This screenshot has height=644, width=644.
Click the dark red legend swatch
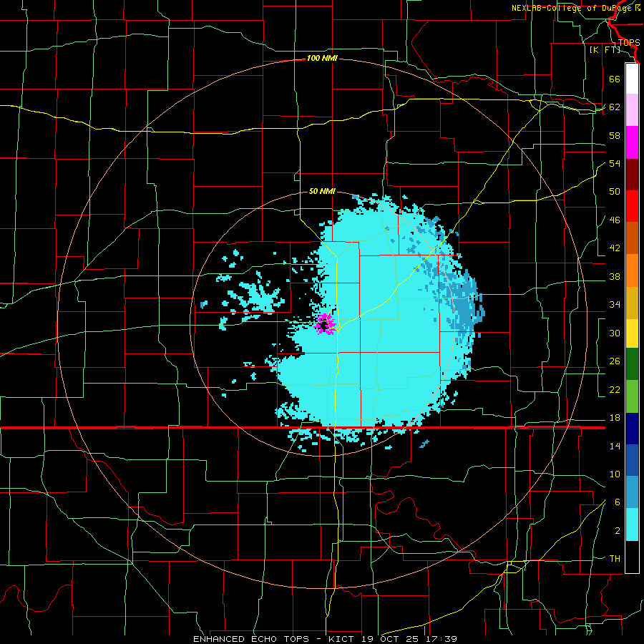(632, 175)
